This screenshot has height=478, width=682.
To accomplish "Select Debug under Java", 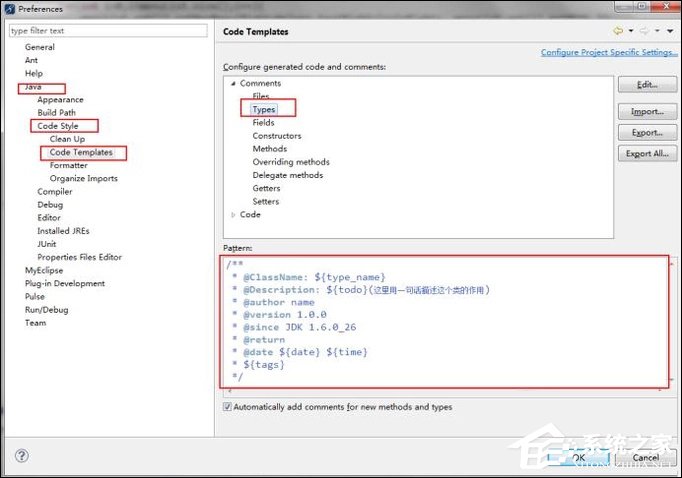I will [x=50, y=204].
